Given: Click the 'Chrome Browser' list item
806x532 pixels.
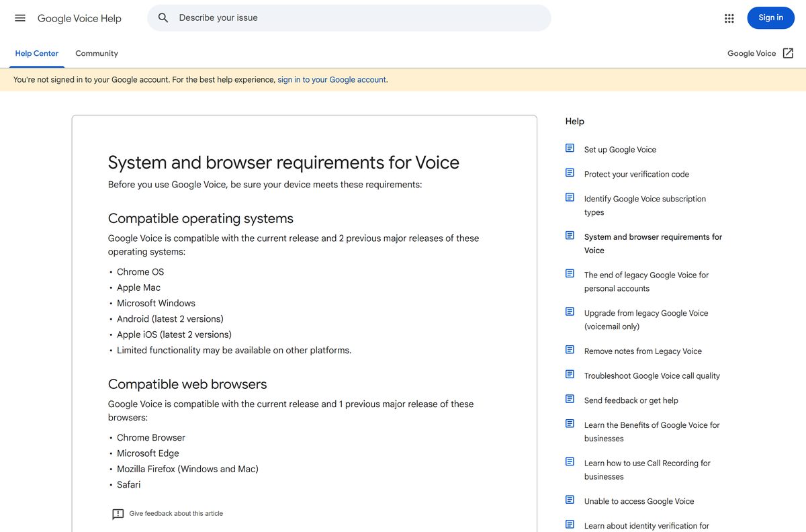Looking at the screenshot, I should (151, 438).
